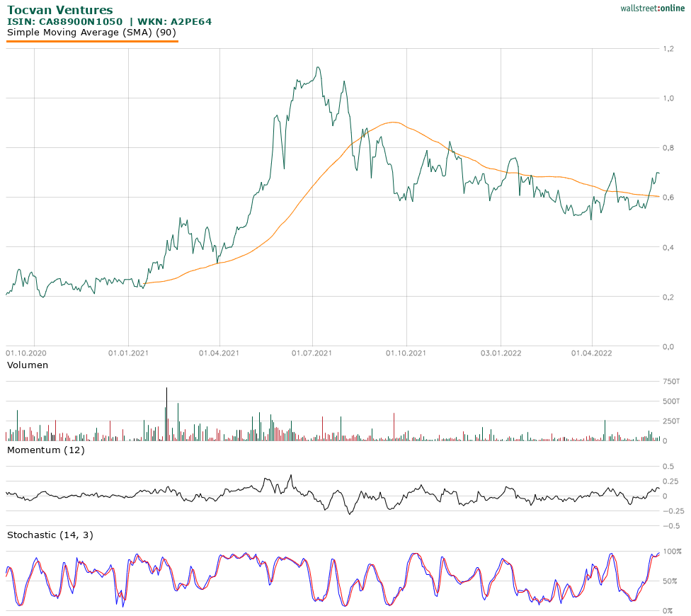
Task: Click the 01.01.2021 date label
Action: click(128, 353)
